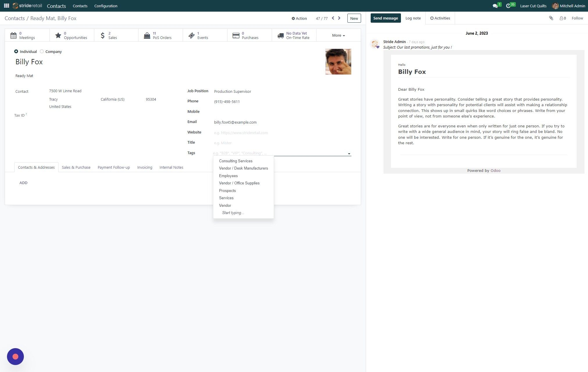The height and width of the screenshot is (372, 588).
Task: Click the paperclip attachments icon
Action: (551, 18)
